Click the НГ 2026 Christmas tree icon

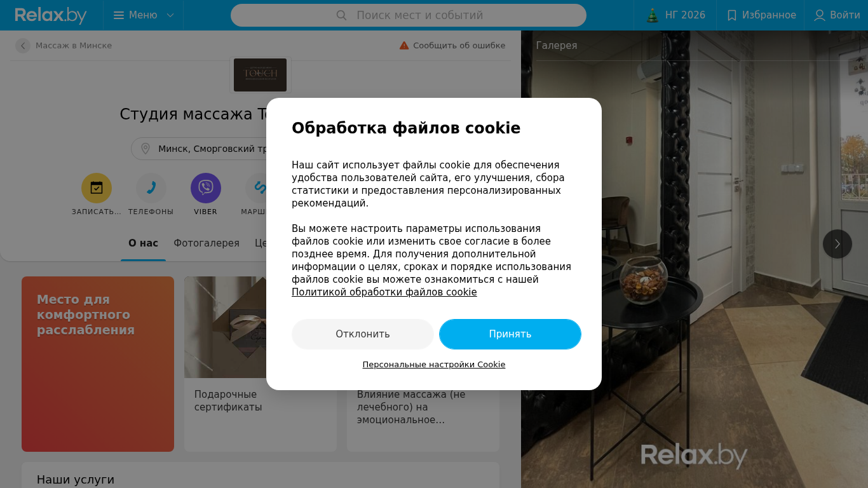(x=653, y=15)
